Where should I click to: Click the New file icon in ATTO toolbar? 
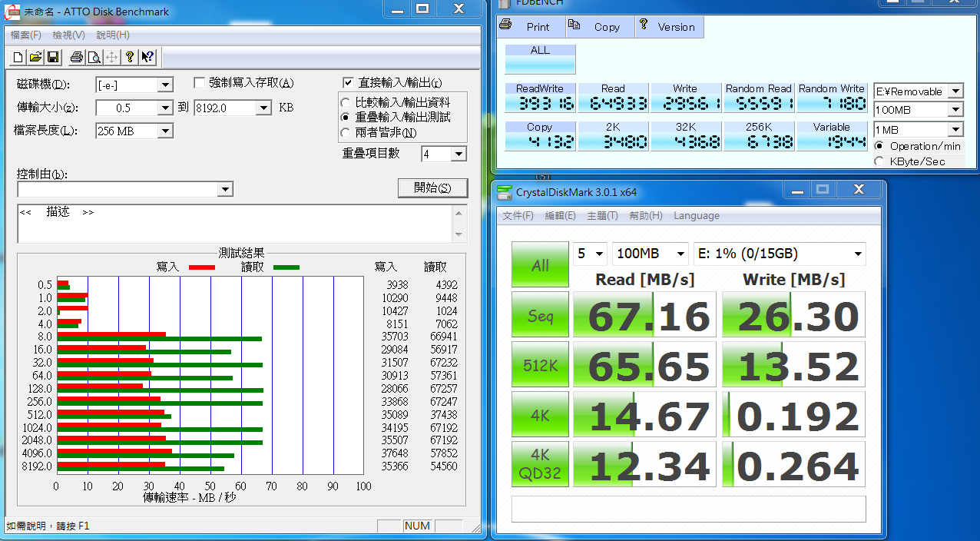(x=18, y=57)
